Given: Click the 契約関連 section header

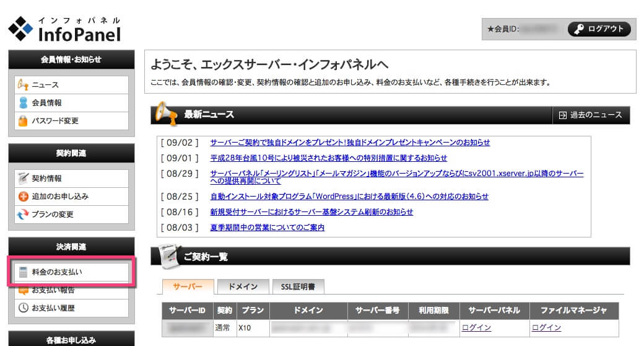Looking at the screenshot, I should click(x=71, y=153).
